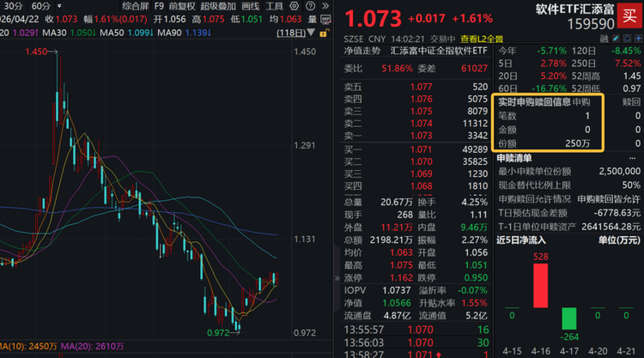Open the 画线 drawing tool menu

(250, 5)
